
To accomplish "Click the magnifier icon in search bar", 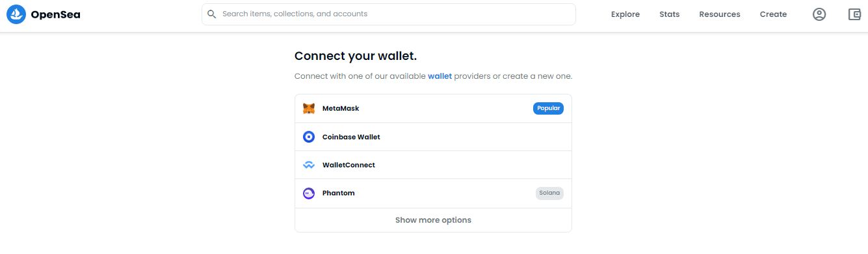I will [x=212, y=14].
